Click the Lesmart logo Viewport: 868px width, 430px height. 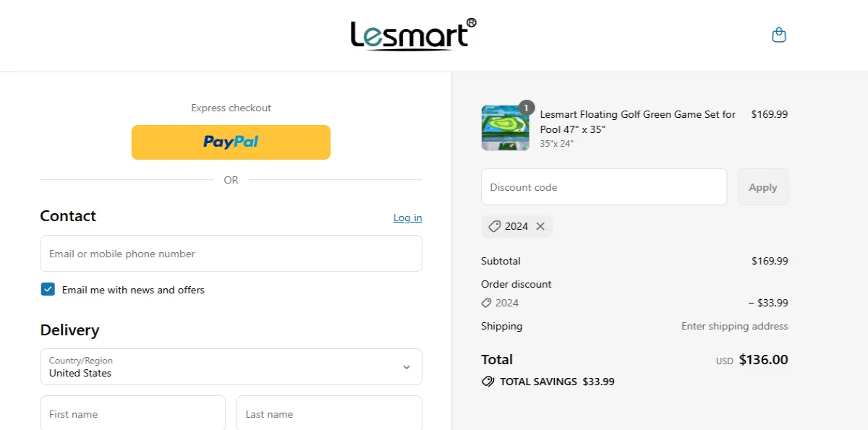click(x=413, y=35)
